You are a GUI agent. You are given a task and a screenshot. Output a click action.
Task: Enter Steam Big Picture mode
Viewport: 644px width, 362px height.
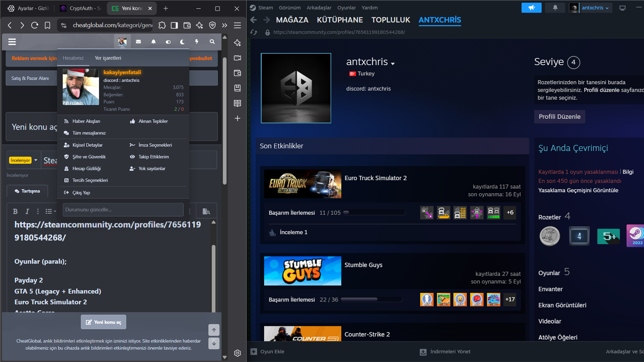point(623,8)
